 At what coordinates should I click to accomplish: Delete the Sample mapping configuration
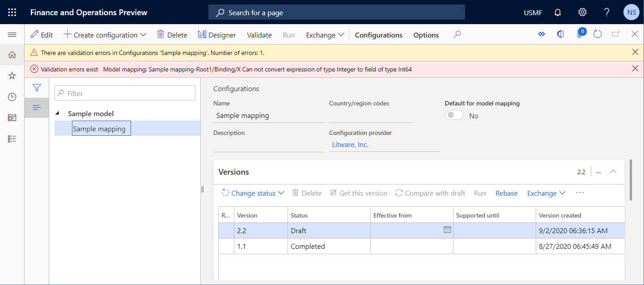[172, 34]
